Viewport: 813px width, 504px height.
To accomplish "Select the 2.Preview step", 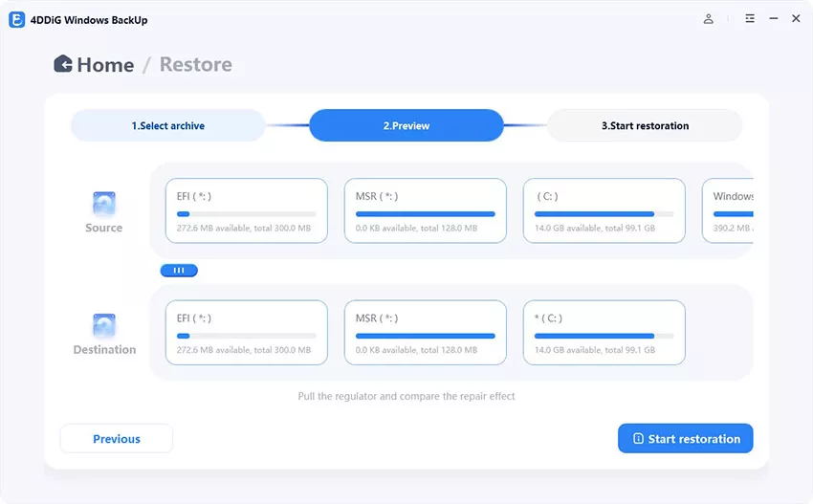I will [406, 125].
